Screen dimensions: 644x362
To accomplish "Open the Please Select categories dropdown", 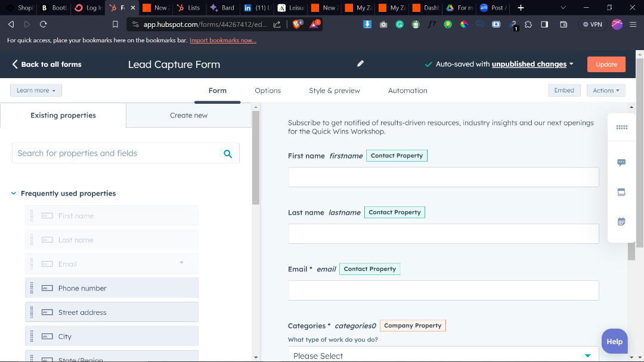I will click(x=443, y=355).
